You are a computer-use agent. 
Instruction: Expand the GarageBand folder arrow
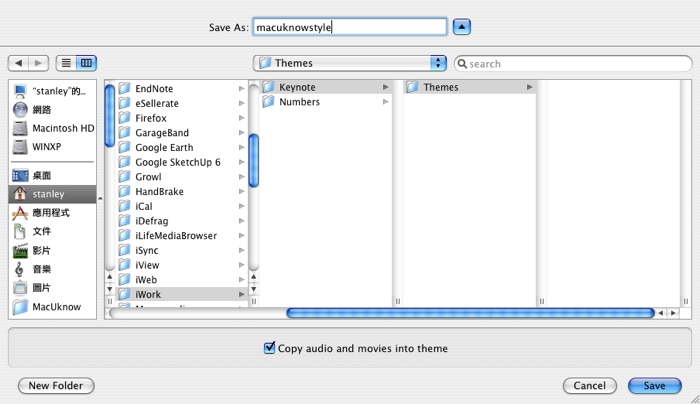click(241, 133)
